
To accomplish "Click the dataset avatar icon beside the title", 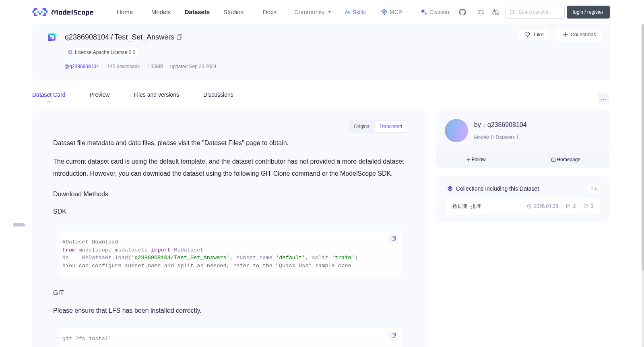I will click(52, 37).
